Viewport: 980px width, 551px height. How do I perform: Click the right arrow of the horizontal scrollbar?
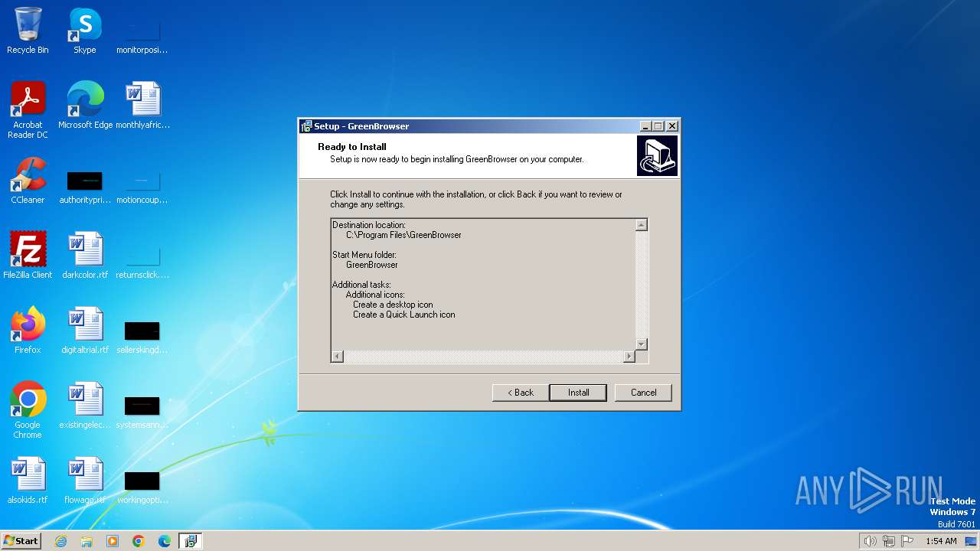pos(629,357)
